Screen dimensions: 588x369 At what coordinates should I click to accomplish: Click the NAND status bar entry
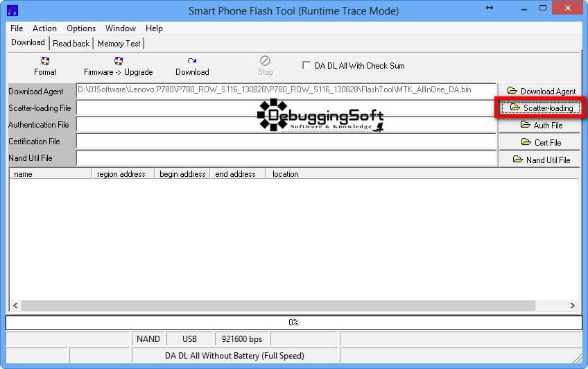pos(148,339)
